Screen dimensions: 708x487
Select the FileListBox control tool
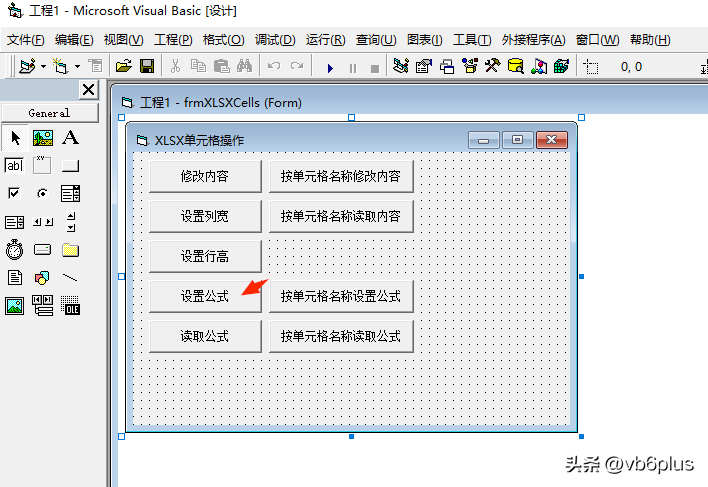click(x=14, y=278)
